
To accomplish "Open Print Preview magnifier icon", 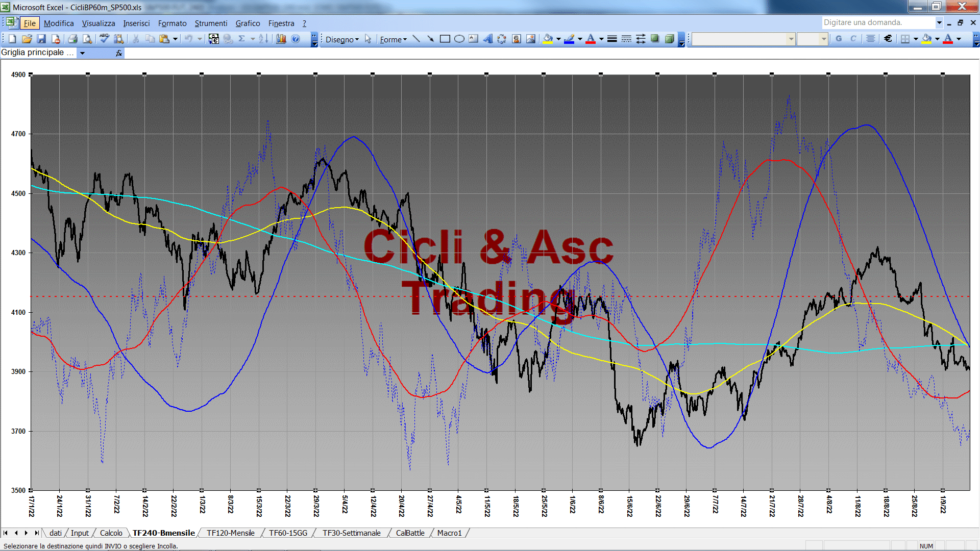I will point(87,39).
